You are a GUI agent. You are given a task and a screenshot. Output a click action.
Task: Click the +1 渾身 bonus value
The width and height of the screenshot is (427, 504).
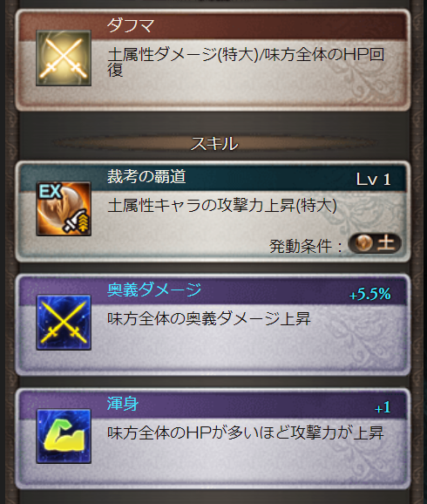(x=383, y=407)
